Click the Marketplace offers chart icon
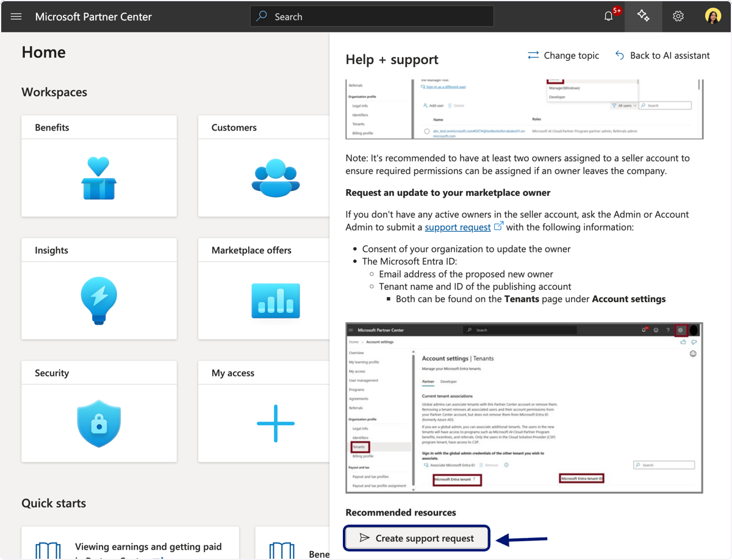The height and width of the screenshot is (560, 732). (276, 301)
